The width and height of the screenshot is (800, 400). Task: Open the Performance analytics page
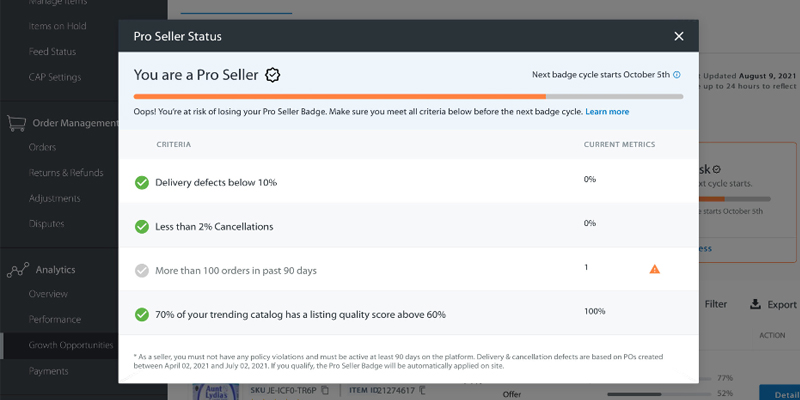click(x=55, y=320)
